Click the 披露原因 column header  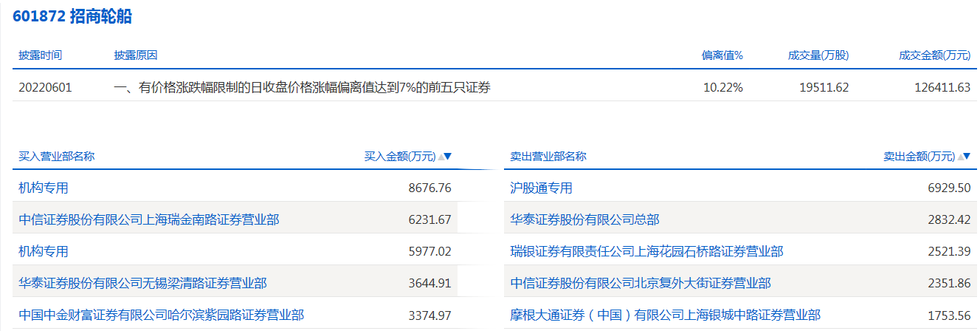click(x=135, y=55)
